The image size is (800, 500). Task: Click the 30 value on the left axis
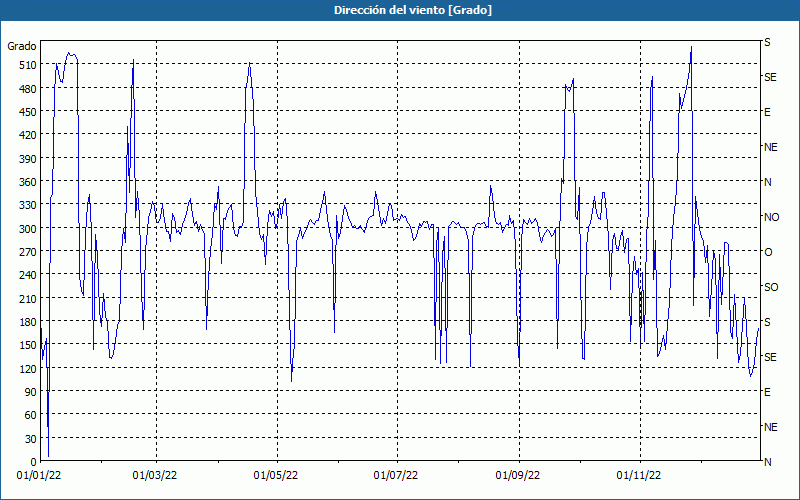coord(31,439)
